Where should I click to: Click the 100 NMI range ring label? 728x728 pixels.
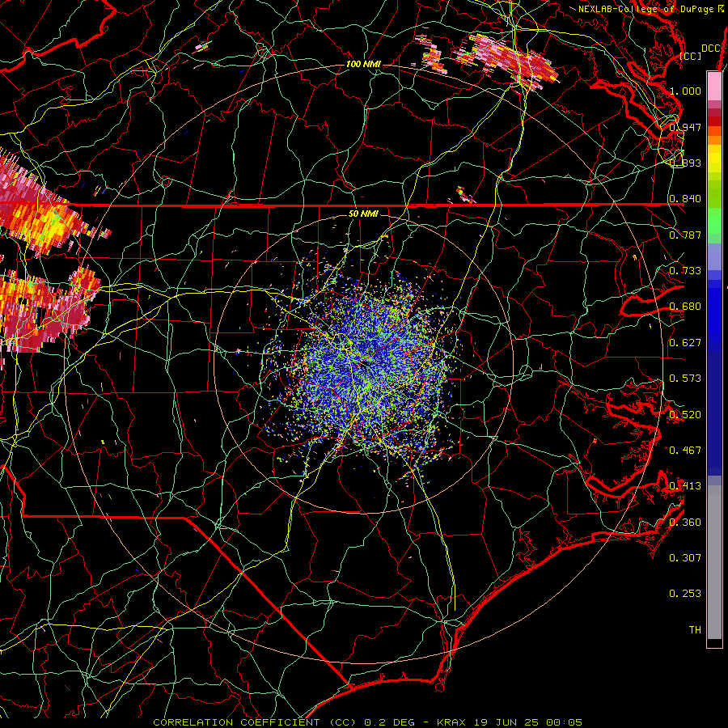(x=363, y=64)
